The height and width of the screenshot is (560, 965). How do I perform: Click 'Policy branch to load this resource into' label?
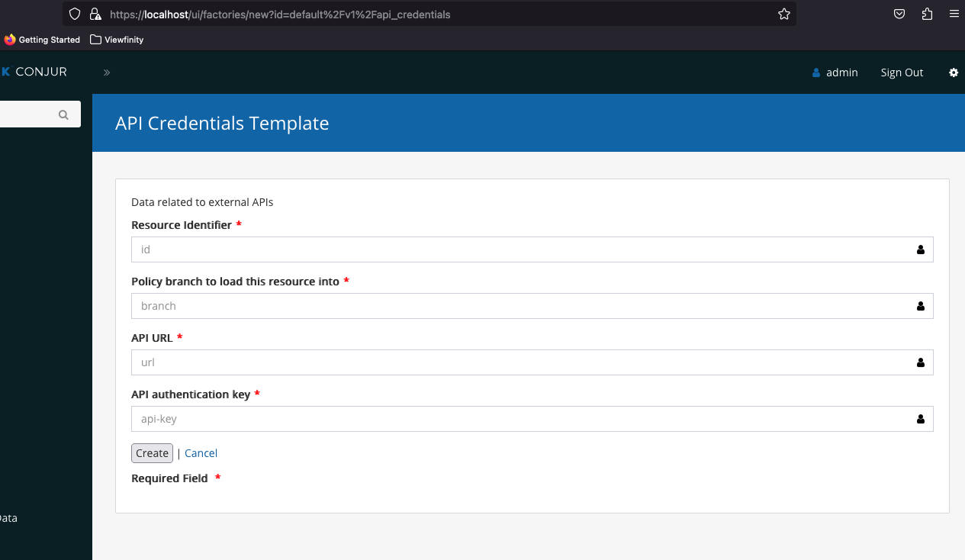235,282
